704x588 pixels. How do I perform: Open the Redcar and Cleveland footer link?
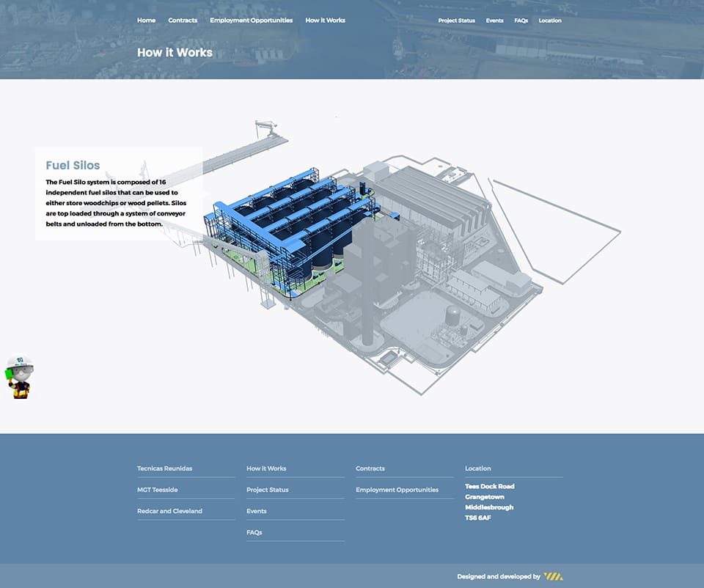click(169, 511)
